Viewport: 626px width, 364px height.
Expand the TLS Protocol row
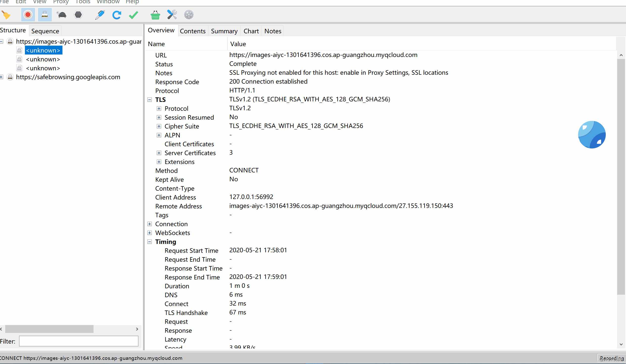point(159,109)
